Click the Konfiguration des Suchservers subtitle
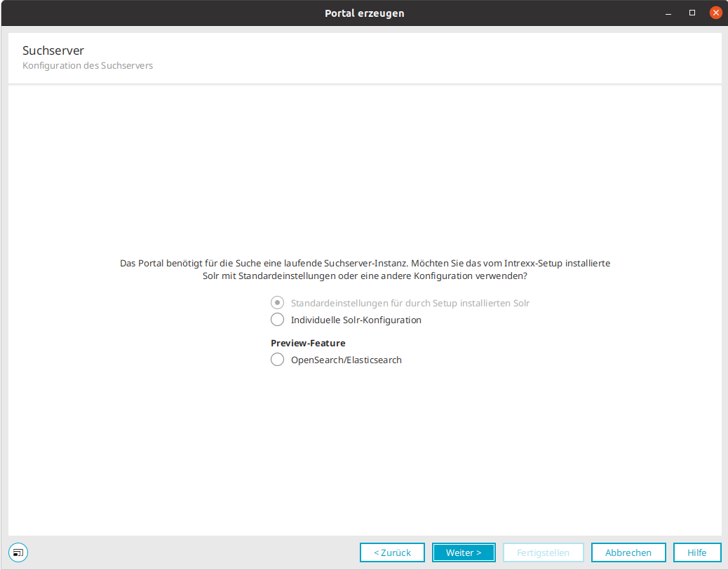The height and width of the screenshot is (570, 728). pyautogui.click(x=88, y=65)
